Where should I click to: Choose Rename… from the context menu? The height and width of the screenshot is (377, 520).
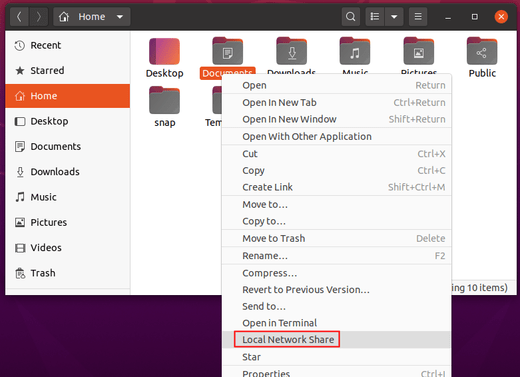click(337, 256)
